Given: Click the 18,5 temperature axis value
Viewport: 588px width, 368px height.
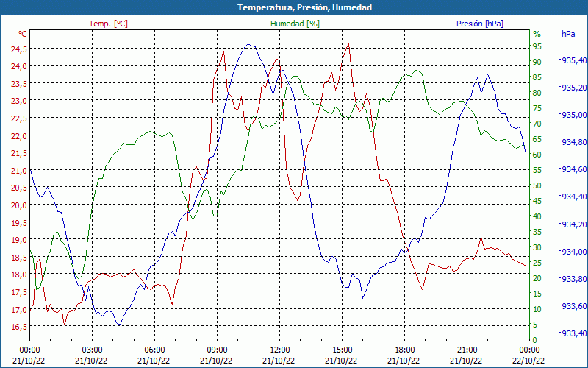Looking at the screenshot, I should [19, 257].
